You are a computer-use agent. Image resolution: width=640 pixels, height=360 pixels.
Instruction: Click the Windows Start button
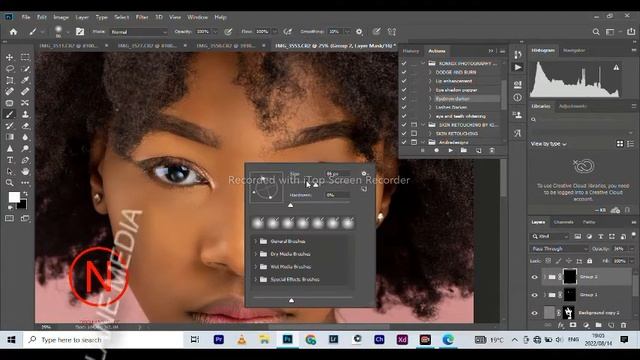(11, 340)
